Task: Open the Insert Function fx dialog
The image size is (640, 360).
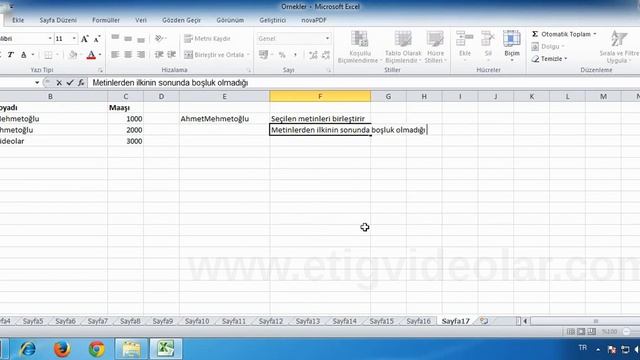Action: point(81,83)
